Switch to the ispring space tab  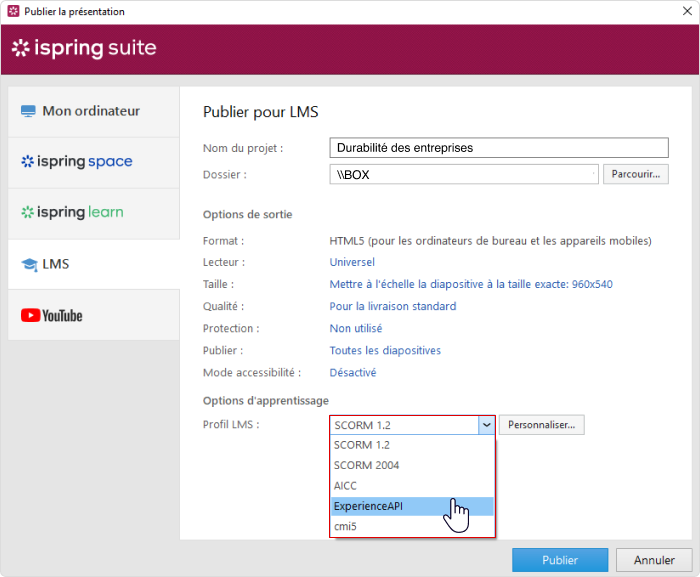click(x=94, y=162)
